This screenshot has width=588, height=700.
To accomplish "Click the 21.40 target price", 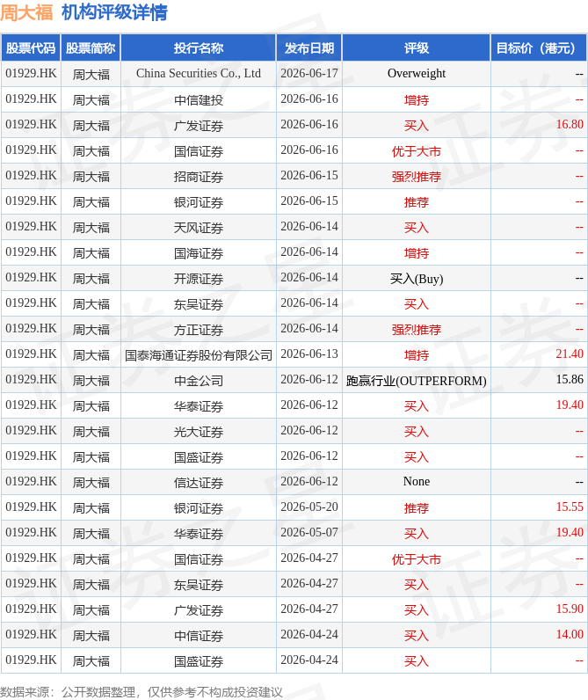I will tap(570, 354).
